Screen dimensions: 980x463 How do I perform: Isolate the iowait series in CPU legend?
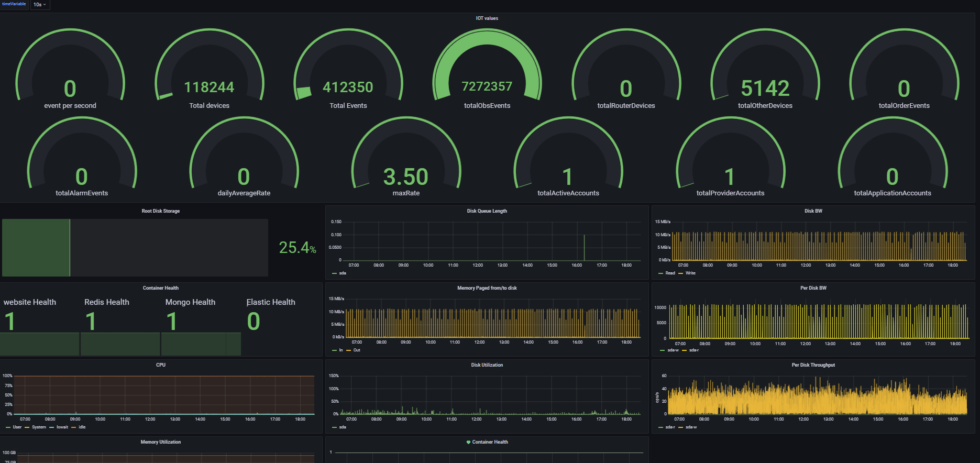click(x=62, y=427)
